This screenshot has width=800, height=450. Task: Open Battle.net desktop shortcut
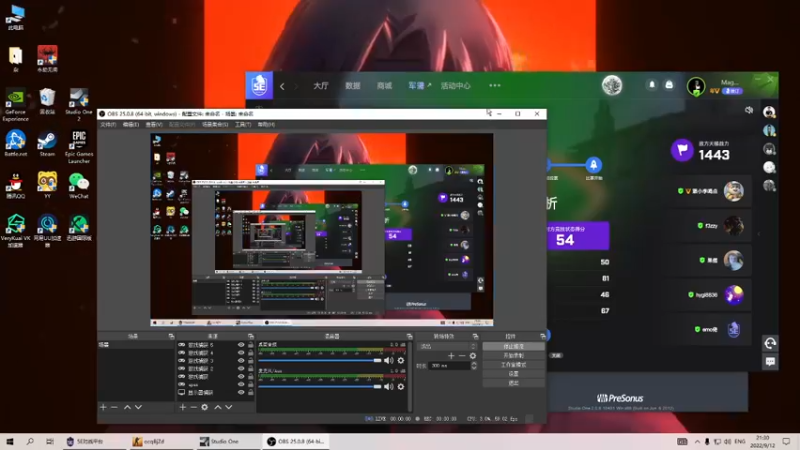tap(15, 144)
